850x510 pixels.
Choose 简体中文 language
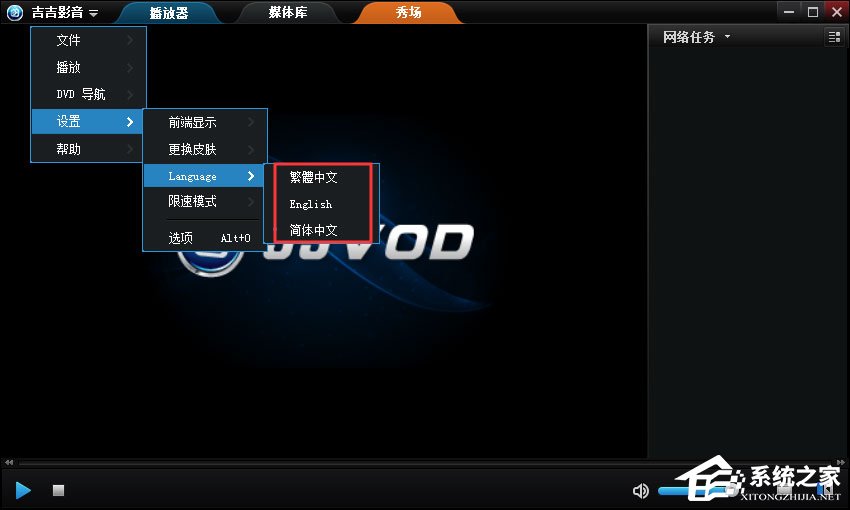click(x=322, y=230)
